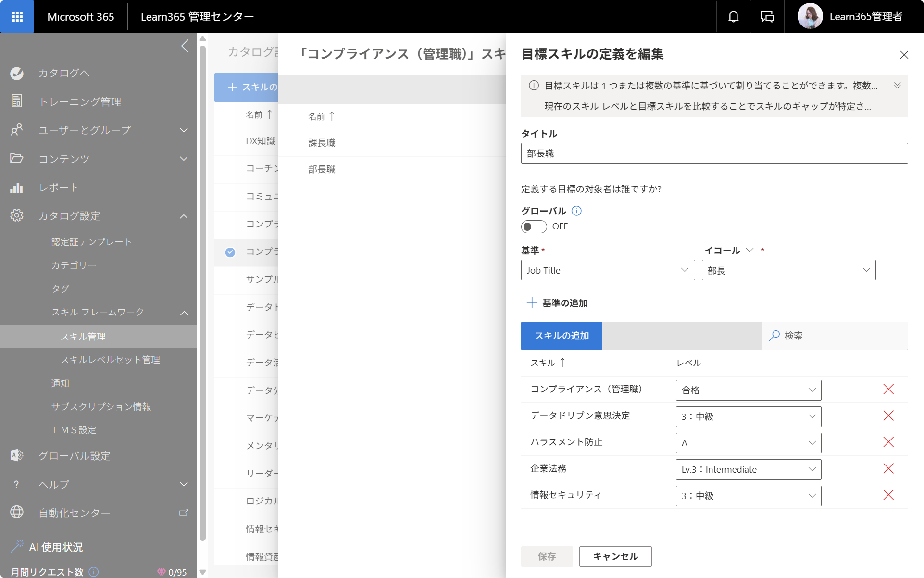This screenshot has width=924, height=578.
Task: Sort by スキル column header
Action: [x=548, y=363]
